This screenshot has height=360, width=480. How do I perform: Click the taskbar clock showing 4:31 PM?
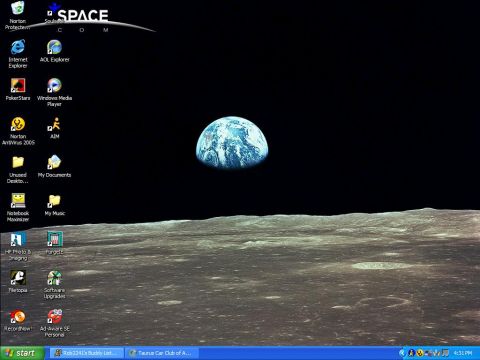[463, 353]
